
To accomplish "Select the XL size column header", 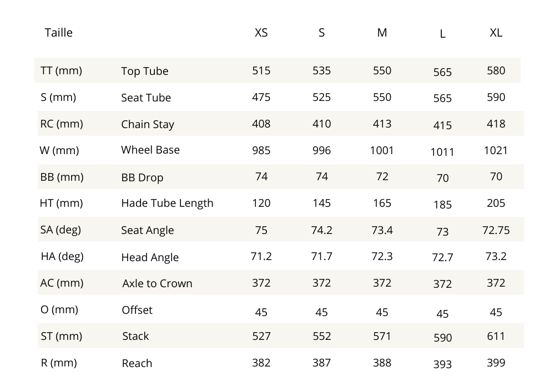I will [496, 33].
